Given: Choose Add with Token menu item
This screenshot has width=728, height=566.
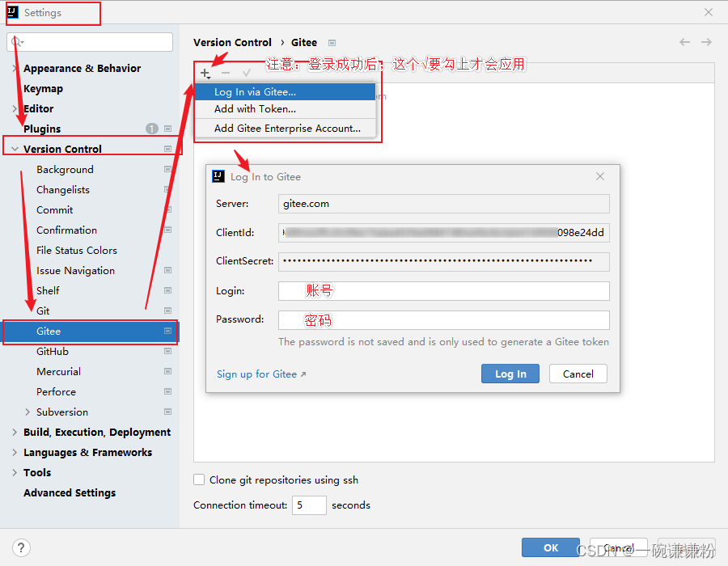Looking at the screenshot, I should click(x=285, y=109).
